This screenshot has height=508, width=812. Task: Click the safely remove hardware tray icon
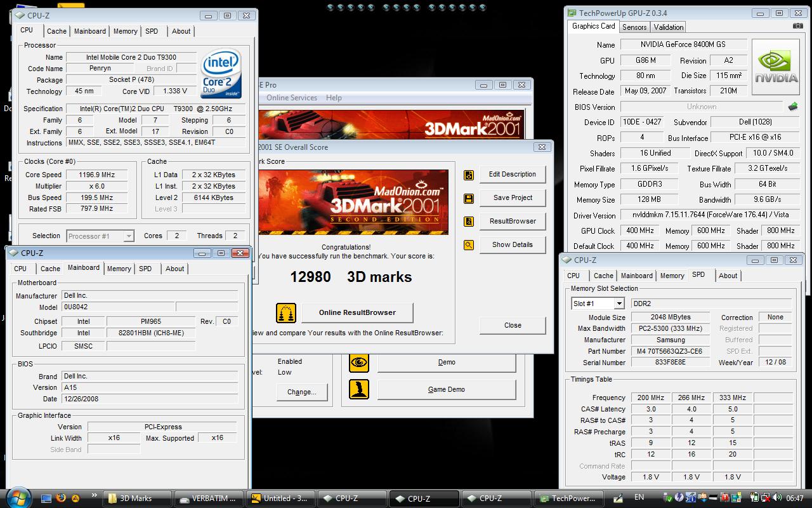click(667, 498)
